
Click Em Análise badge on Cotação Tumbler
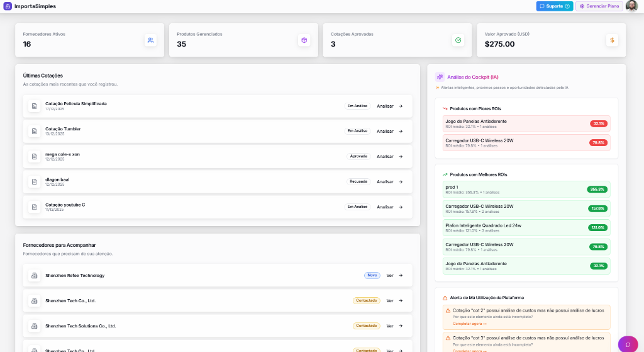[357, 131]
